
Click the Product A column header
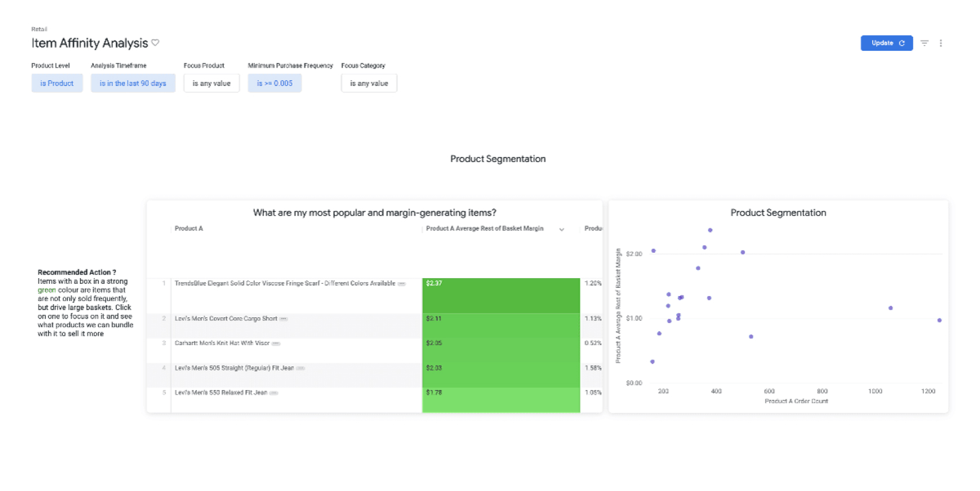[189, 228]
